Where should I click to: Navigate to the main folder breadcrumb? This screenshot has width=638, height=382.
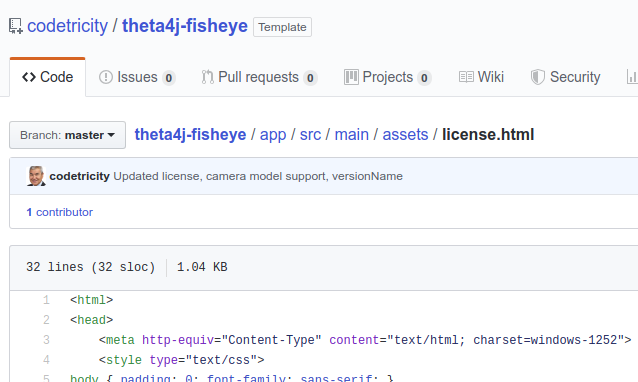[x=352, y=135]
